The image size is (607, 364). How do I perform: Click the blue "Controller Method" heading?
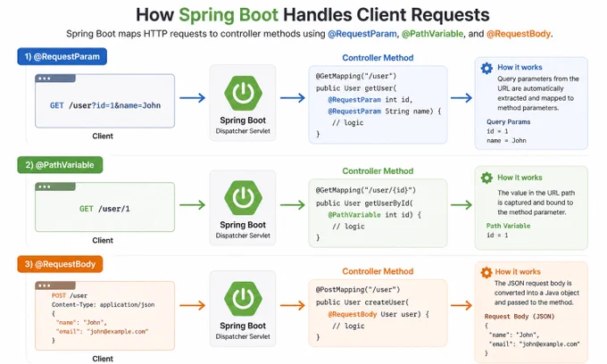pyautogui.click(x=378, y=58)
